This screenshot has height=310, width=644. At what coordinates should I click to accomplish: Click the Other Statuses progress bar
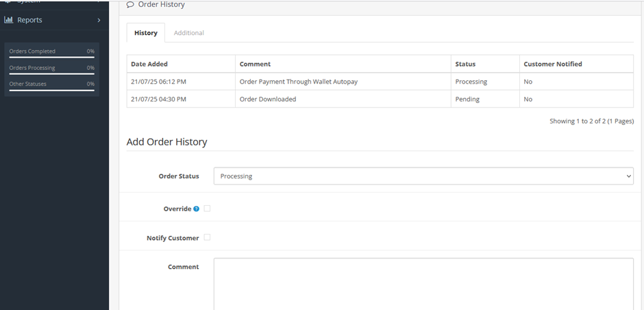(51, 90)
